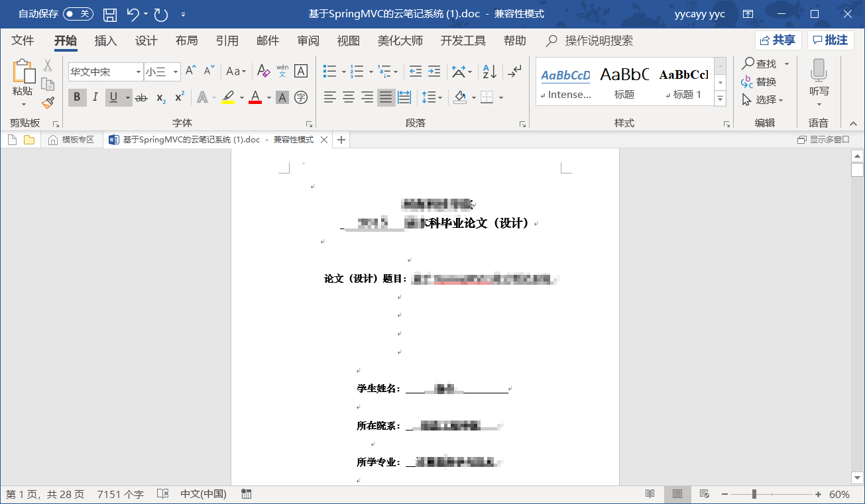Open Change Case Aa dropdown

(x=236, y=71)
